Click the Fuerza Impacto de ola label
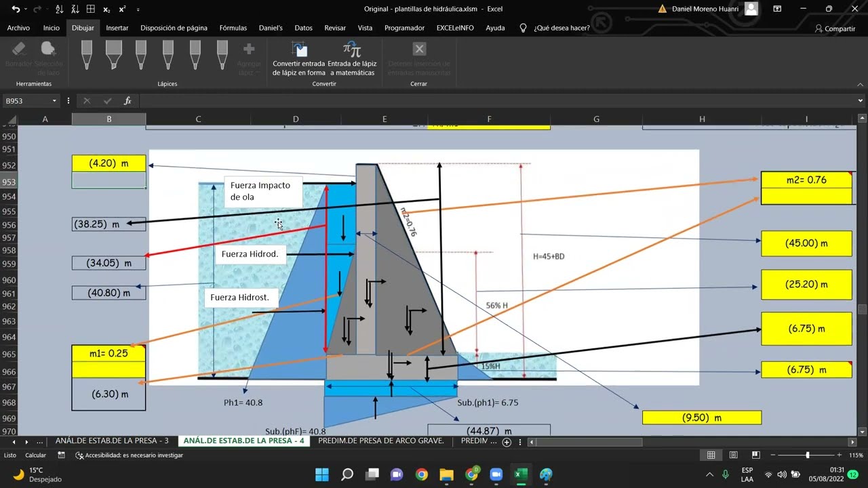The width and height of the screenshot is (868, 488). (x=263, y=191)
